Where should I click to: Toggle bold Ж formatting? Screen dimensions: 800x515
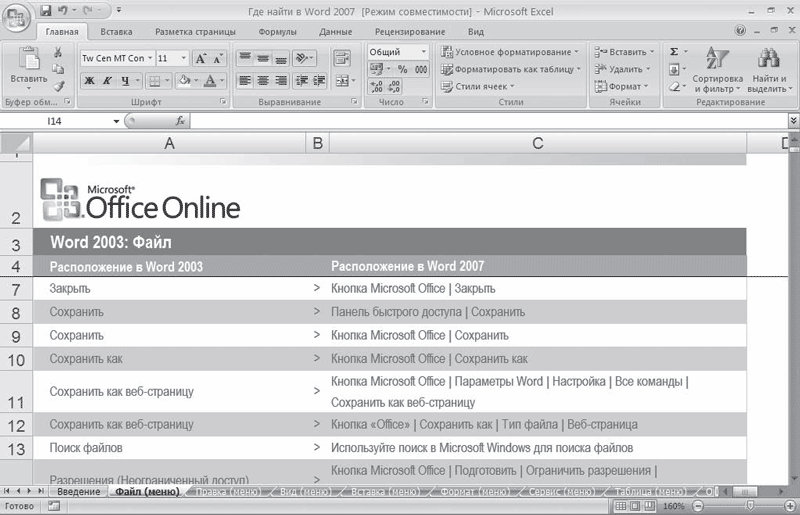(89, 81)
